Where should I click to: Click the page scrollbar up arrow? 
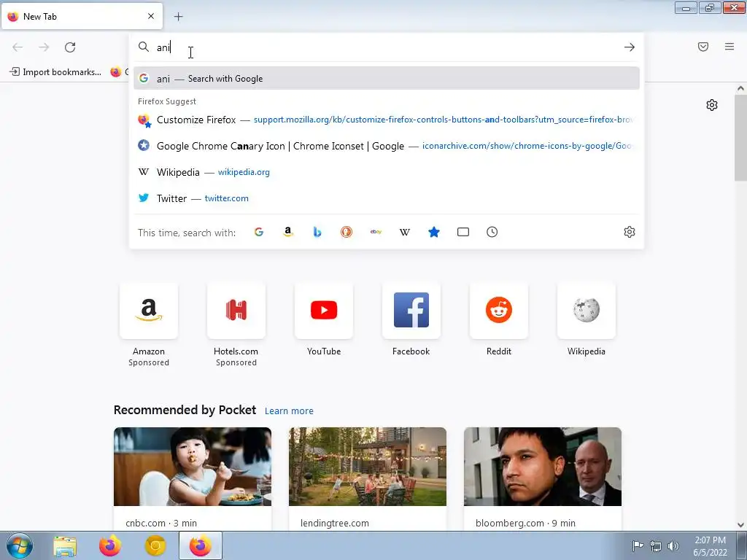coord(740,88)
